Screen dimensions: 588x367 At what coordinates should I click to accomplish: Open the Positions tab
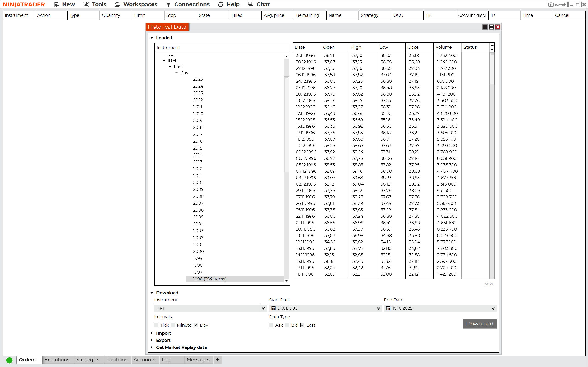pyautogui.click(x=116, y=360)
